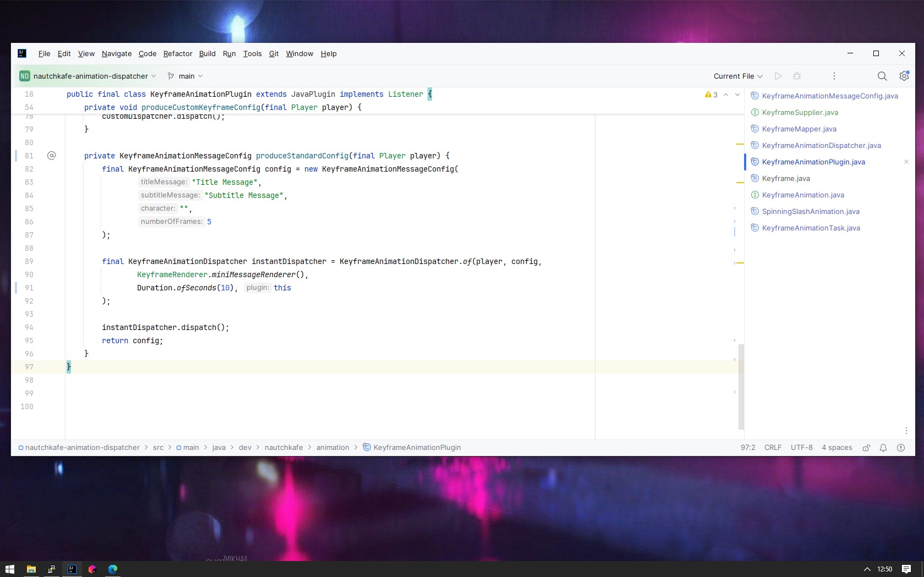The image size is (924, 577).
Task: Click breadcrumb main folder
Action: pos(188,447)
